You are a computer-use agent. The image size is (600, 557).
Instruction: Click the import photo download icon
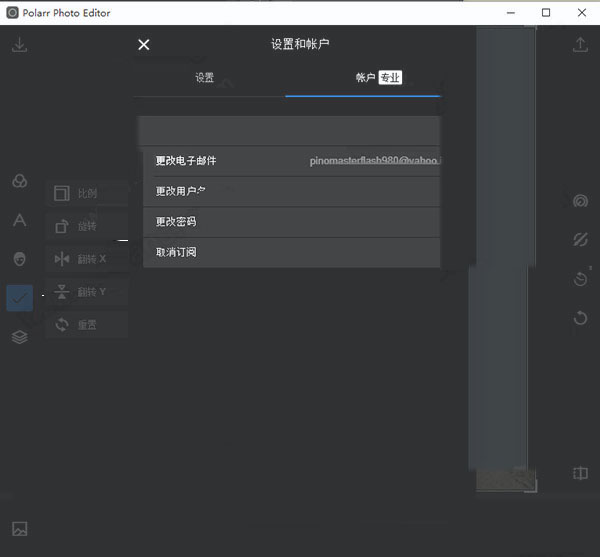[19, 45]
